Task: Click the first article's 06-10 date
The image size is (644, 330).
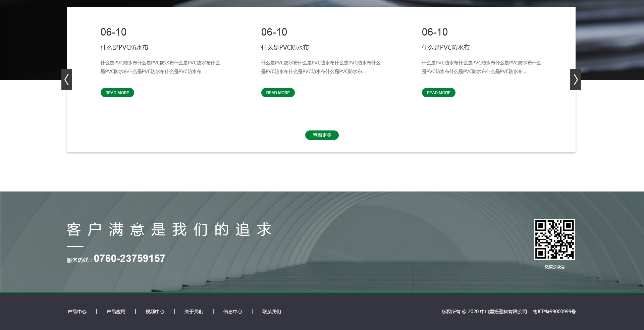Action: (113, 32)
